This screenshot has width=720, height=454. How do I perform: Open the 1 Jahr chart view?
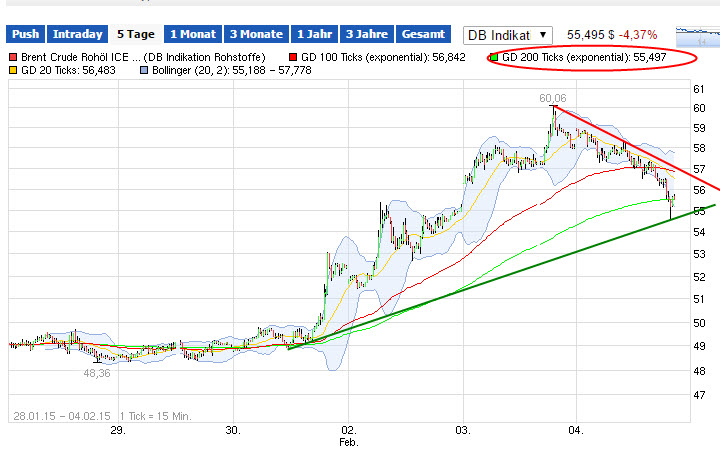tap(315, 34)
